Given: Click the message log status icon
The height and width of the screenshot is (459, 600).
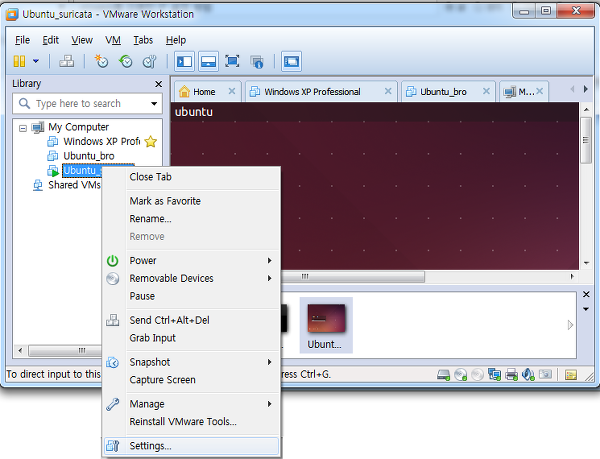Looking at the screenshot, I should 571,375.
